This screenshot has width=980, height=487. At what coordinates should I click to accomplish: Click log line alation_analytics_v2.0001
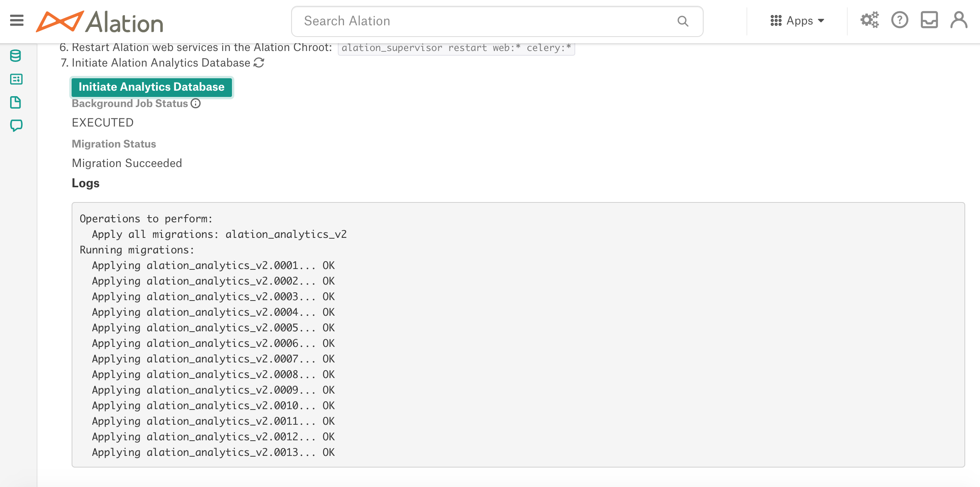(x=213, y=265)
